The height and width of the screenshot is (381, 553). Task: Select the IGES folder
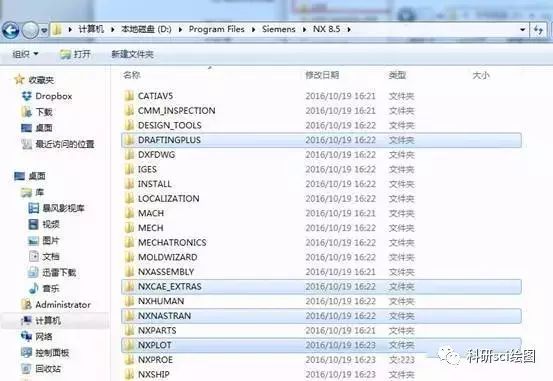pyautogui.click(x=147, y=169)
